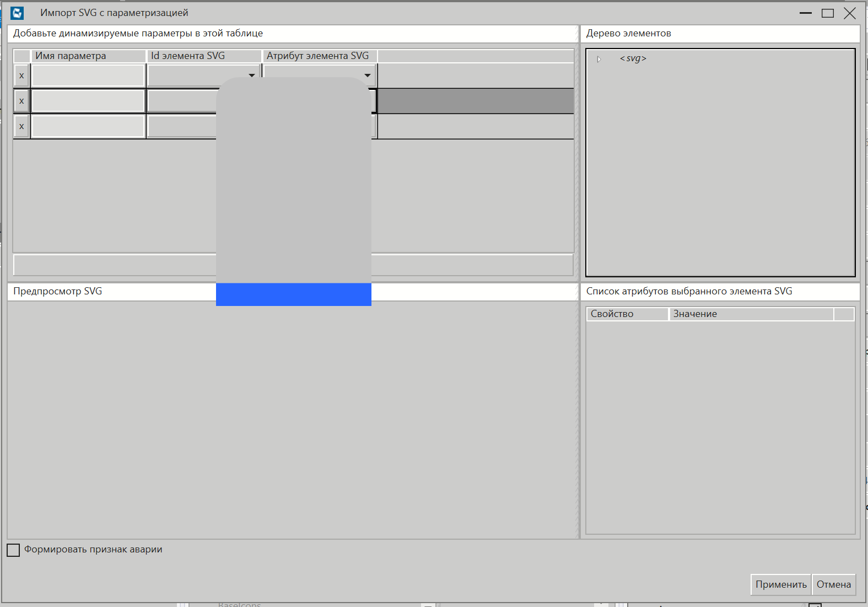Click the blue rectangle in SVG preview
Viewport: 868px width, 607px height.
tap(293, 294)
